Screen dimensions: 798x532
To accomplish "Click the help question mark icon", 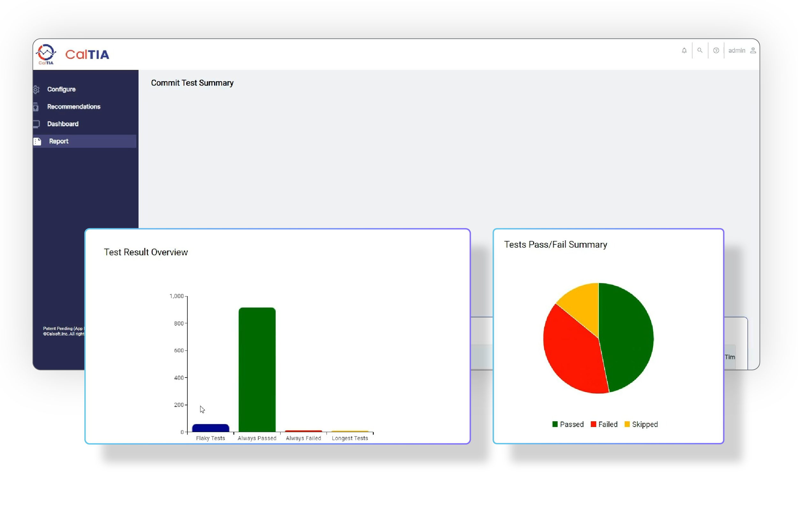I will (716, 50).
